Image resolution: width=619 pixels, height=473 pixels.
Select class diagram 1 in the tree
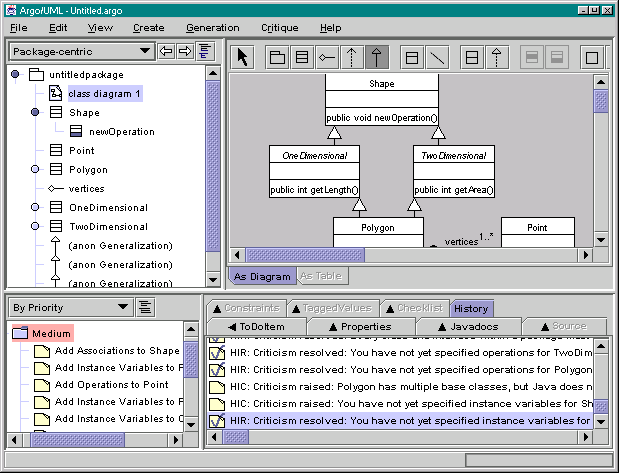[x=104, y=93]
